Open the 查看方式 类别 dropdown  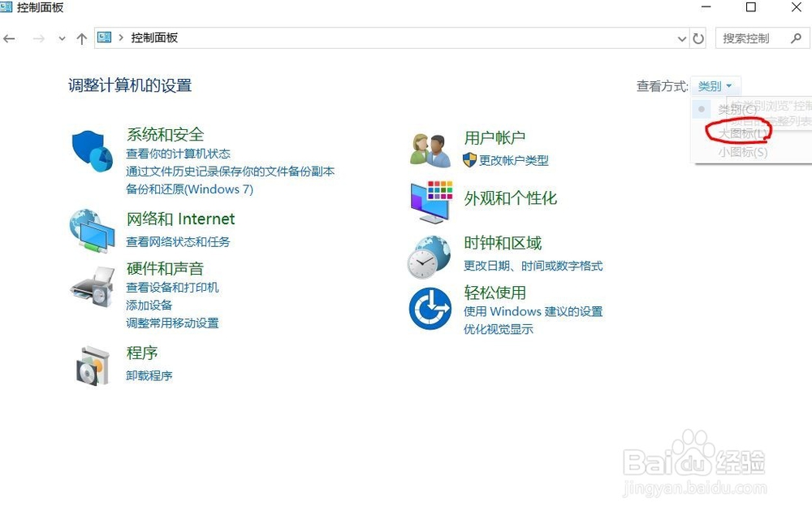[x=715, y=86]
